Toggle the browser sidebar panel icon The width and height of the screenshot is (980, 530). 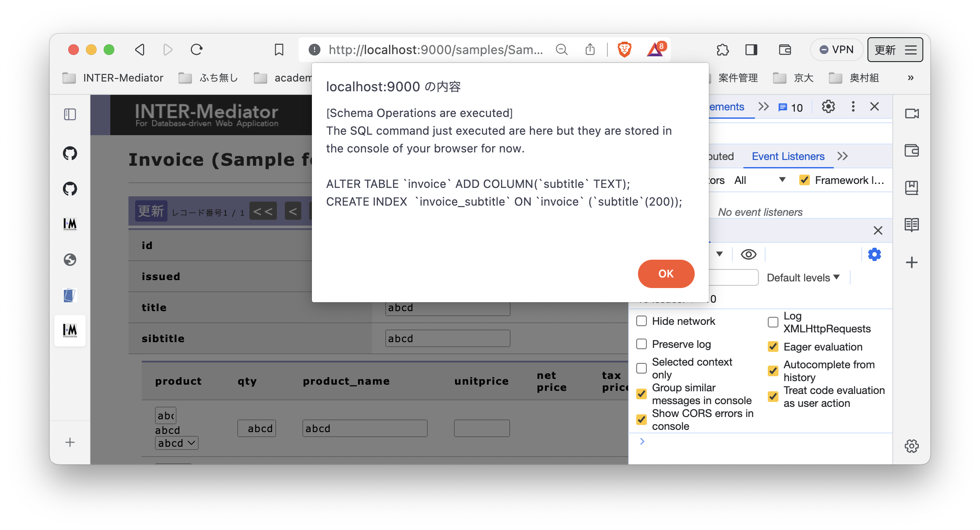pos(751,50)
